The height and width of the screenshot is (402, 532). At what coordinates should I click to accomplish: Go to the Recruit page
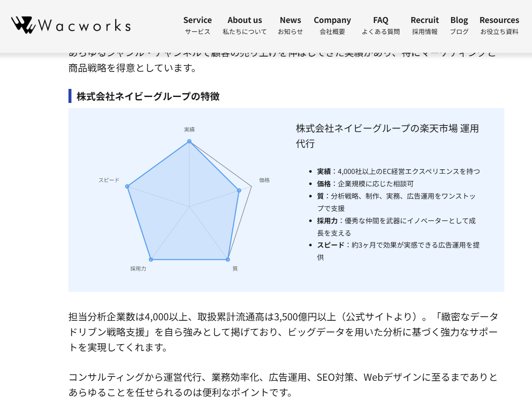click(425, 26)
